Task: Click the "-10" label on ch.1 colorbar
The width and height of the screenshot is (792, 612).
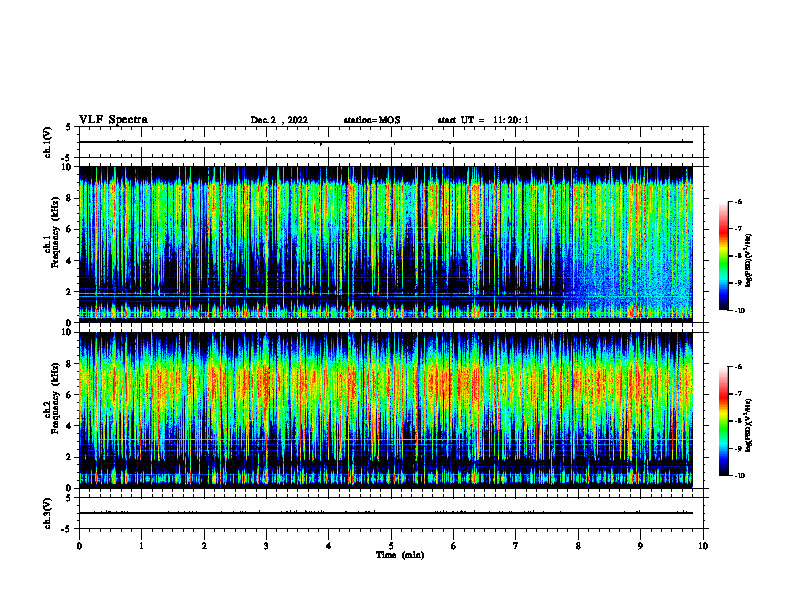Action: click(739, 311)
